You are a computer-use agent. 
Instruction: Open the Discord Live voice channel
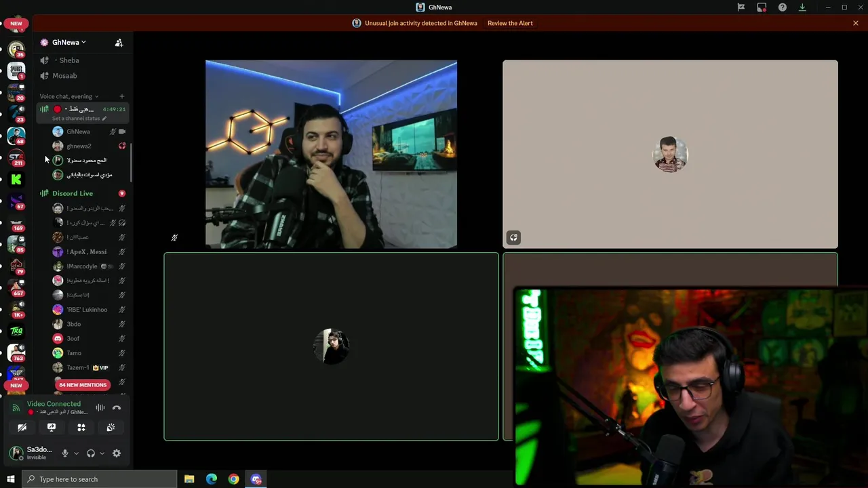coord(73,193)
